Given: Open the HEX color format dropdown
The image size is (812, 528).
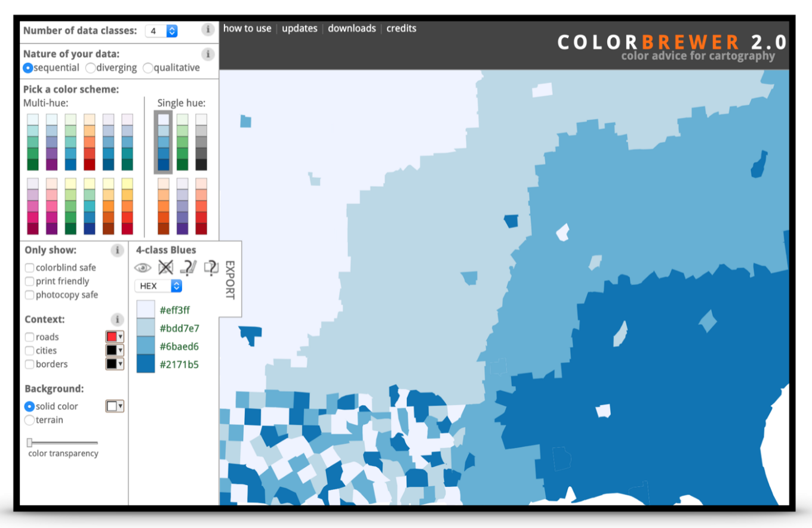Looking at the screenshot, I should tap(158, 286).
